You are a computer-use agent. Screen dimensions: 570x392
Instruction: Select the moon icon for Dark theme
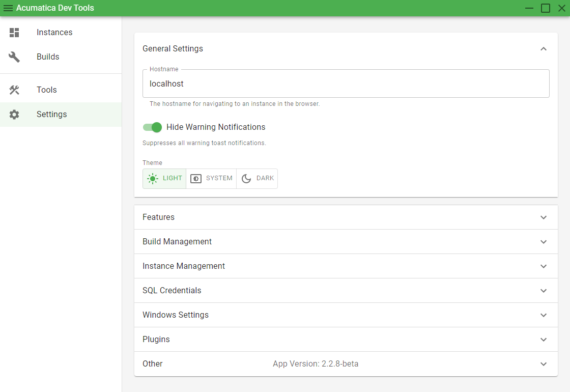pyautogui.click(x=246, y=178)
